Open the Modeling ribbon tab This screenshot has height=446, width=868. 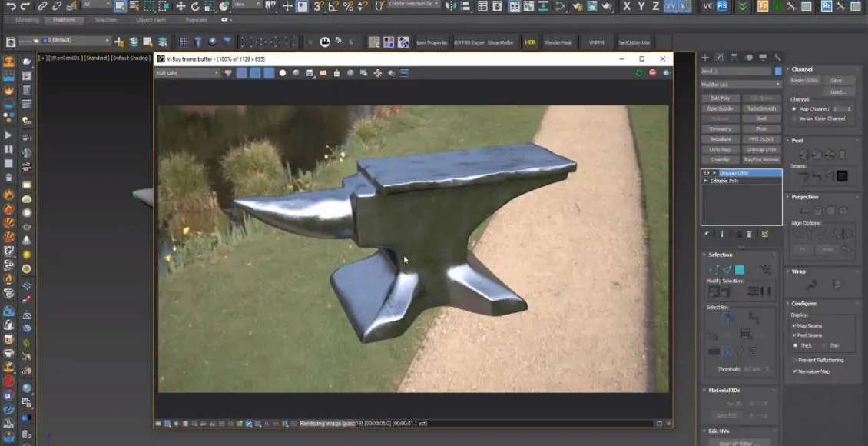click(x=28, y=20)
